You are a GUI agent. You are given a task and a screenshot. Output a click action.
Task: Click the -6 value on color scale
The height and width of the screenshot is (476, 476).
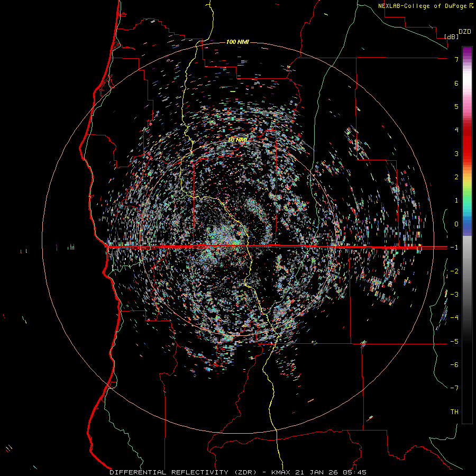click(x=454, y=365)
